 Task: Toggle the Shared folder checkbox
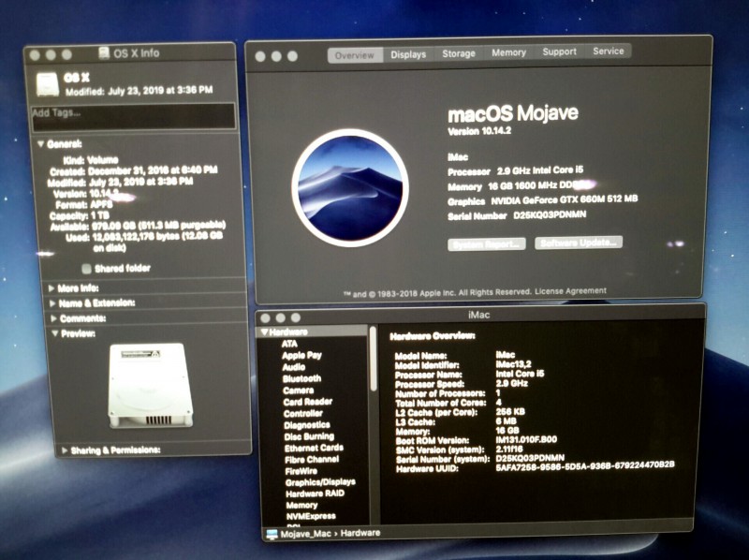pyautogui.click(x=86, y=269)
